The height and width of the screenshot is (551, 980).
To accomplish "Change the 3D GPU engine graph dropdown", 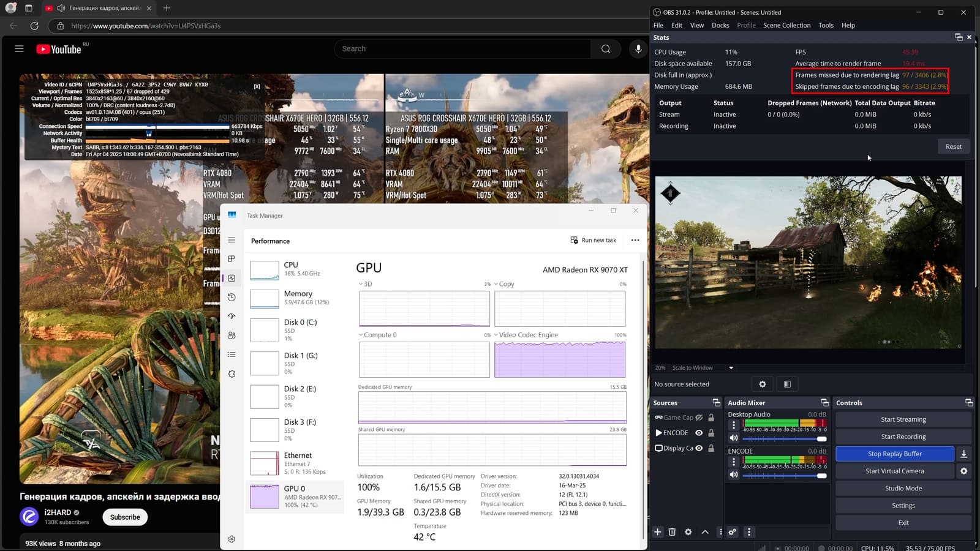I will 364,284.
